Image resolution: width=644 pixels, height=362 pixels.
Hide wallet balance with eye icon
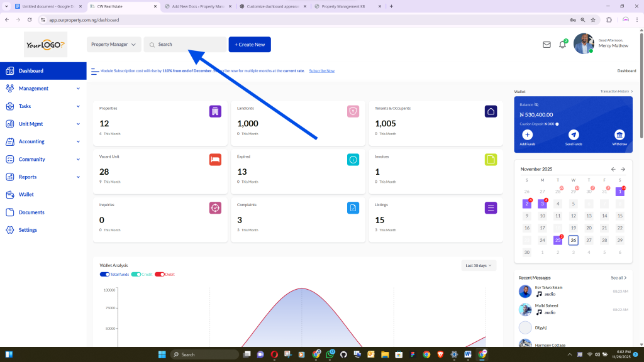(536, 104)
